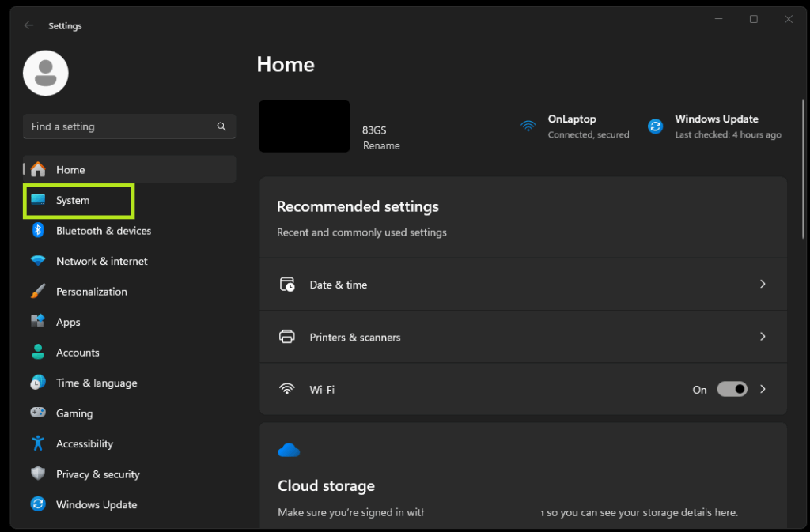810x532 pixels.
Task: Open Wi-Fi details with right chevron
Action: (x=763, y=389)
